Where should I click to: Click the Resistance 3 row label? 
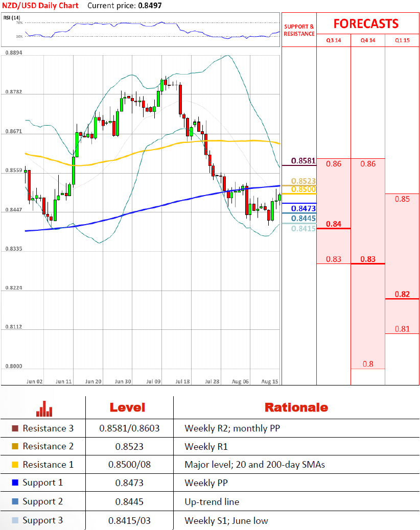(48, 428)
